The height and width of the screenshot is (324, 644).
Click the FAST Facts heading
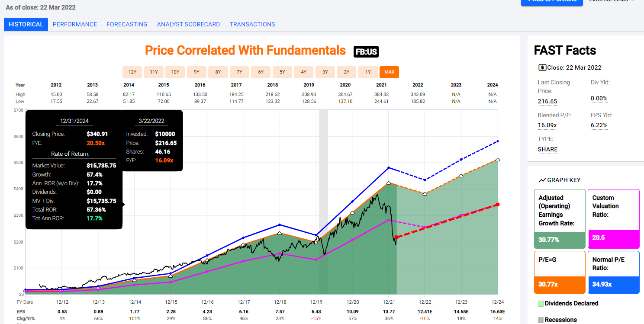pyautogui.click(x=565, y=51)
